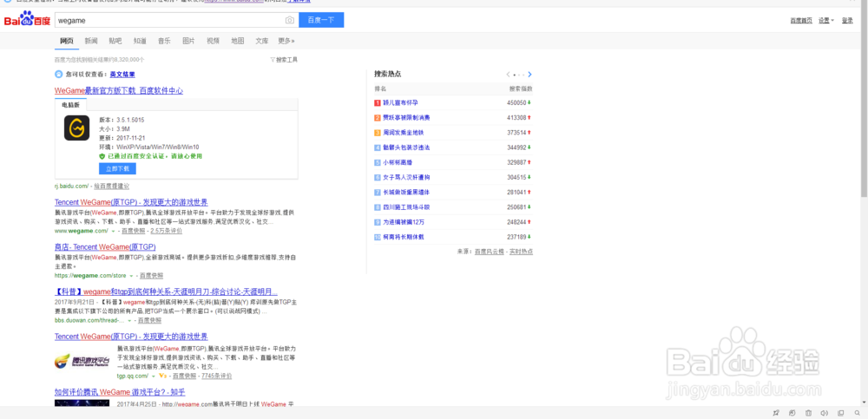
Task: Show the previous hot searches page arrow
Action: pyautogui.click(x=508, y=74)
